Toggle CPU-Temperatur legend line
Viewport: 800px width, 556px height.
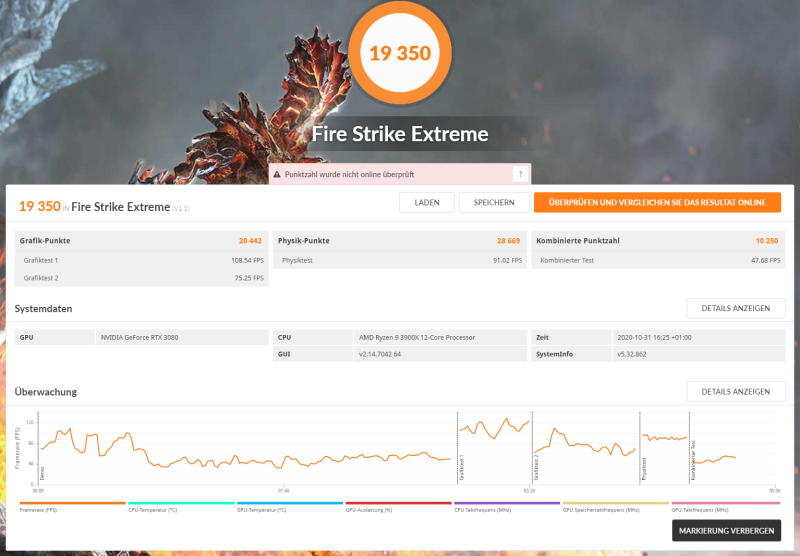click(x=181, y=503)
